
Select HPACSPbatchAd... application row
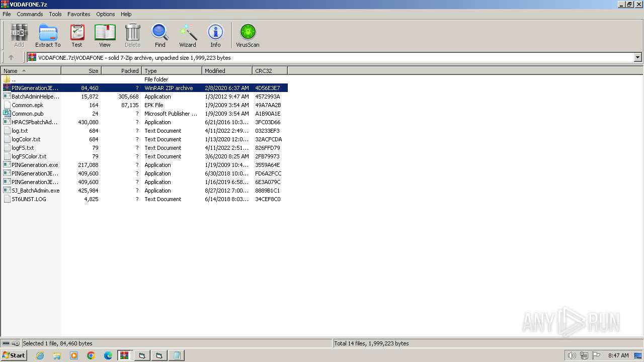pos(144,122)
